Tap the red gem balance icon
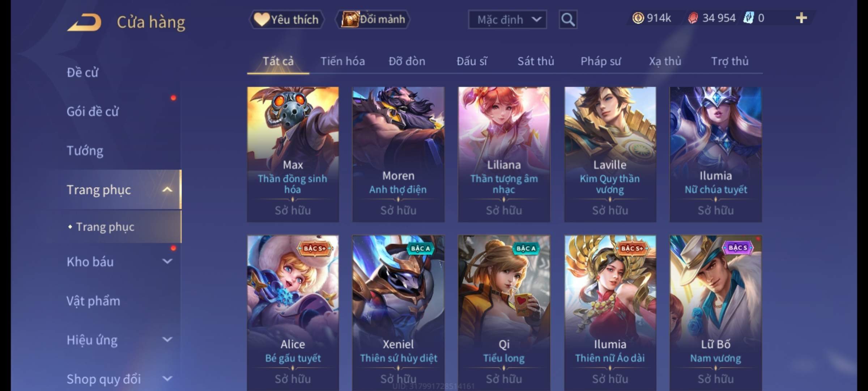Viewport: 868px width, 391px height. (x=693, y=18)
